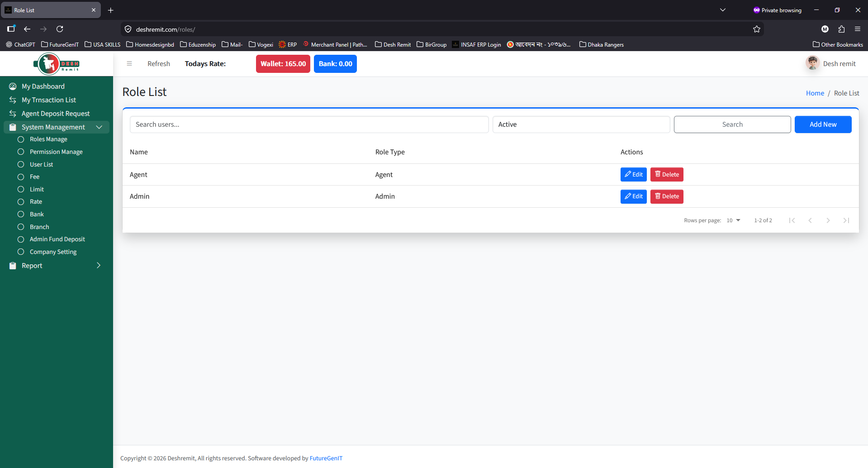Open Roles Manage in the sidebar

pos(48,139)
